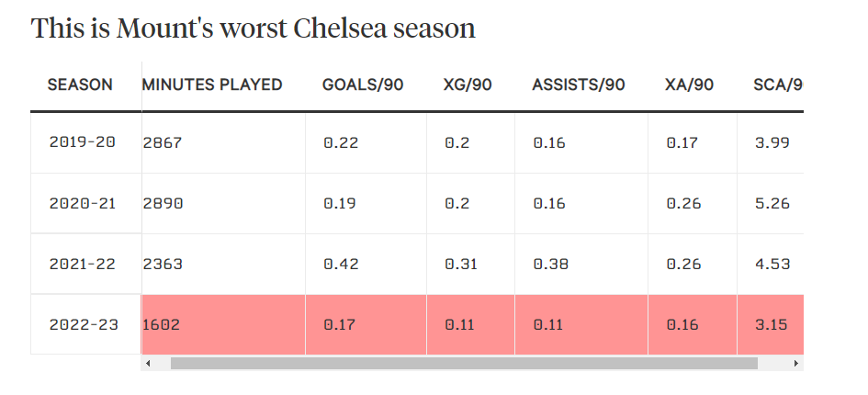Image resolution: width=868 pixels, height=395 pixels.
Task: Select the GOALS/90 column header
Action: [x=363, y=85]
